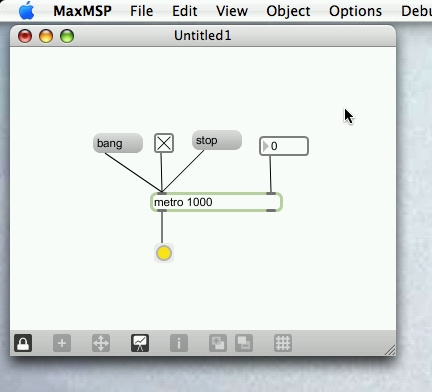Click the yellow bang button object
This screenshot has width=432, height=392.
pos(164,253)
